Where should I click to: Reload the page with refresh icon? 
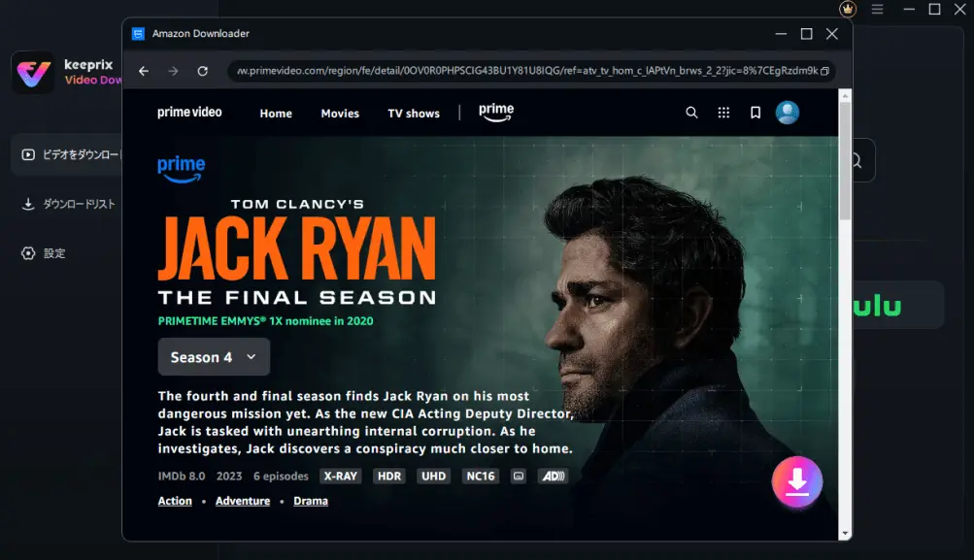202,71
